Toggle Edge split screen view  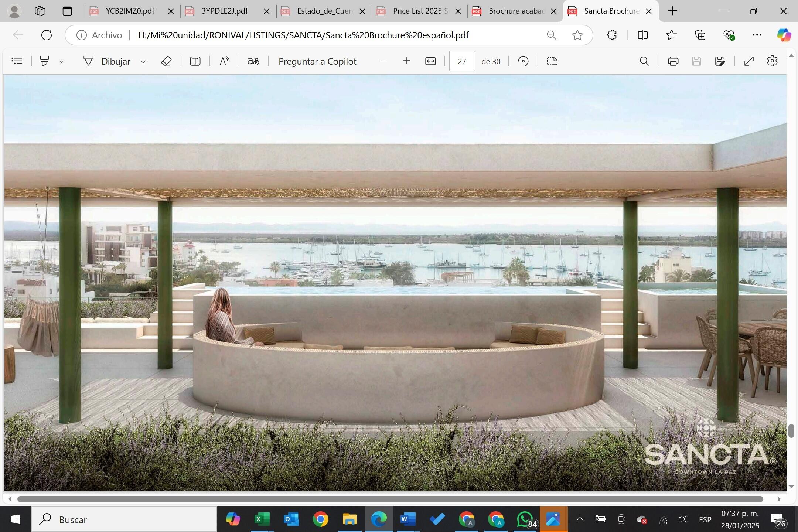643,35
